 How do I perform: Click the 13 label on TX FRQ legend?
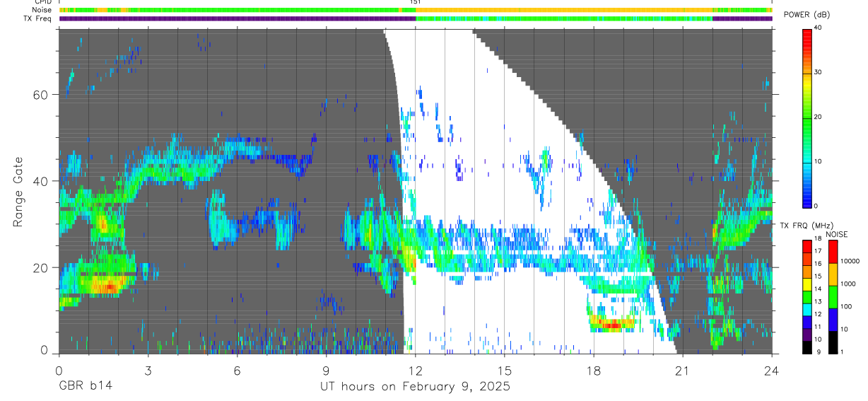[x=819, y=302]
